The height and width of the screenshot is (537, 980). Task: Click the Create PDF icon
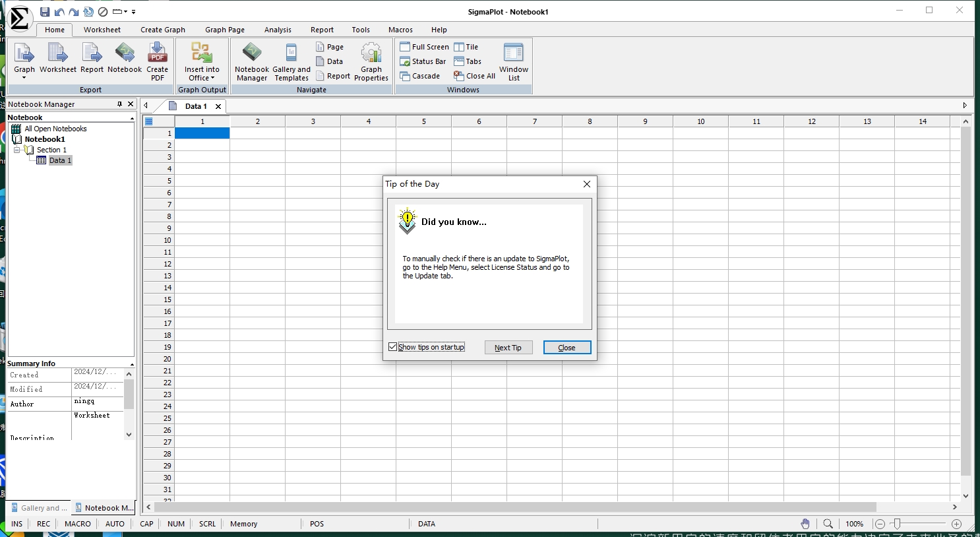click(x=157, y=61)
